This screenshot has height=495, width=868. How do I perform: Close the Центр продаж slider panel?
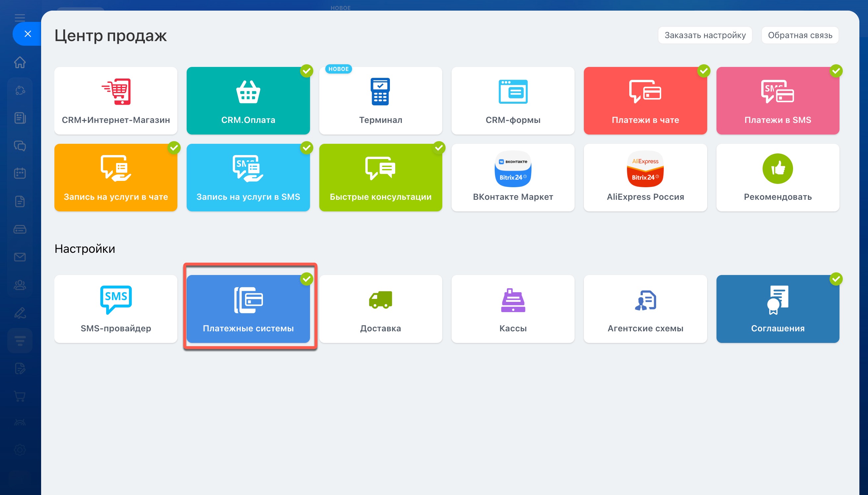click(28, 34)
